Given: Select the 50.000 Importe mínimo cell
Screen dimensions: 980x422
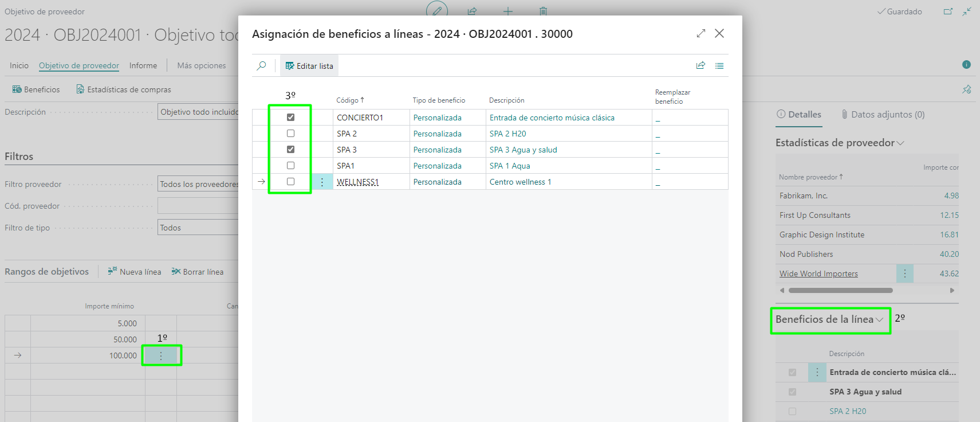Looking at the screenshot, I should 88,339.
